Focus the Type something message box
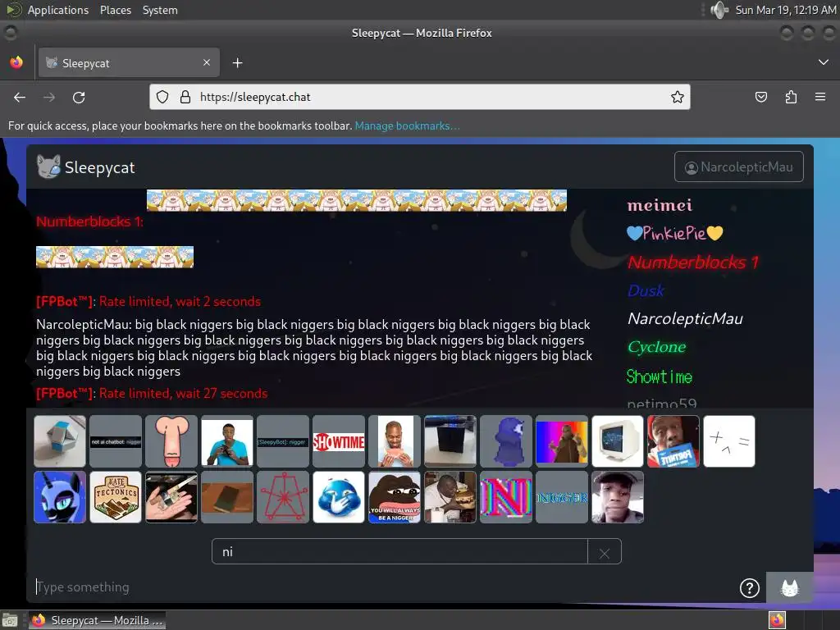Image resolution: width=840 pixels, height=630 pixels. coord(383,587)
